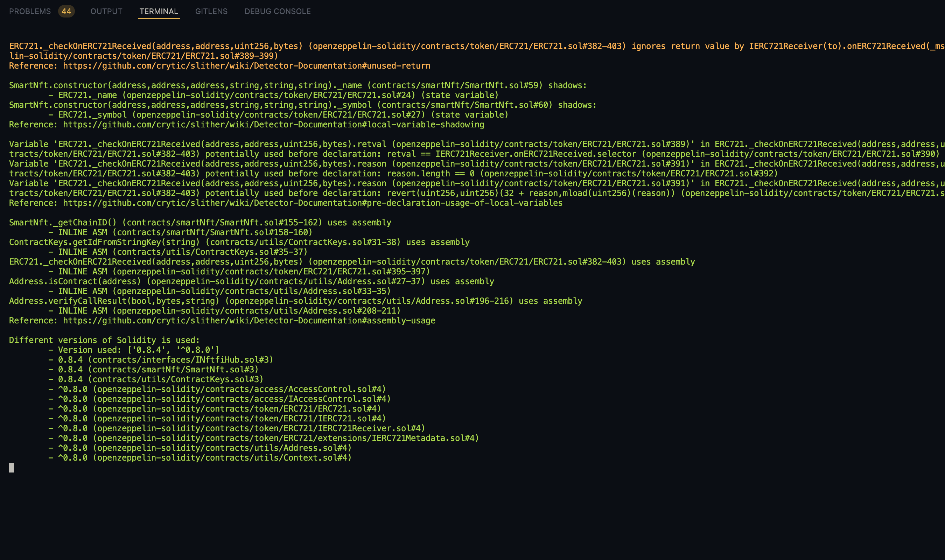Click the INLINE ASM SmartNft.sol#158-160 line
The image size is (945, 560).
(180, 232)
